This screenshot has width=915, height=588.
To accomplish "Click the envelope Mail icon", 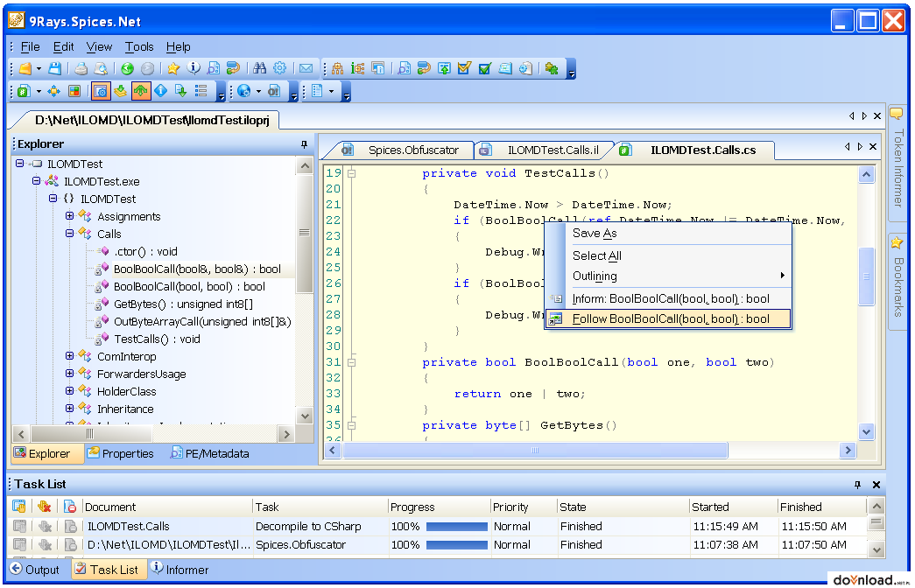I will click(x=306, y=69).
